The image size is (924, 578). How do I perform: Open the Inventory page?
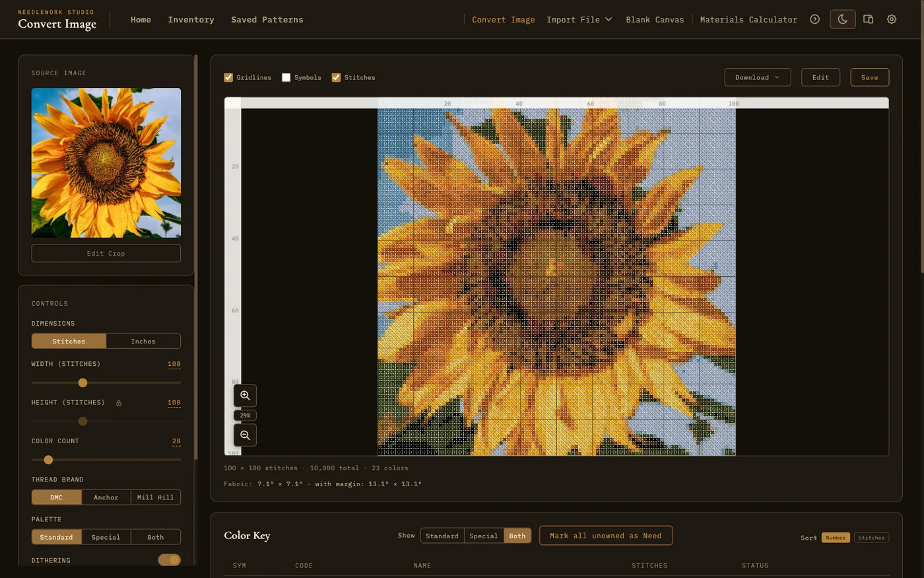pos(191,20)
